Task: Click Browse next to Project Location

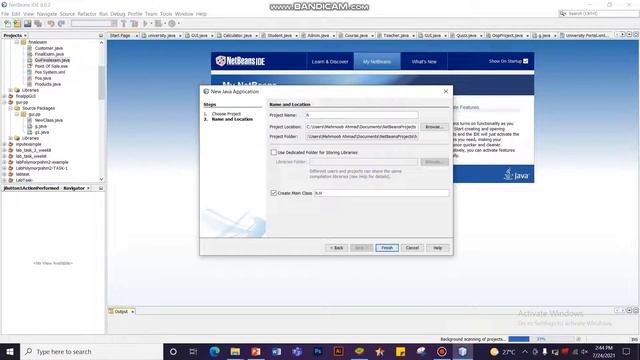Action: click(x=434, y=127)
